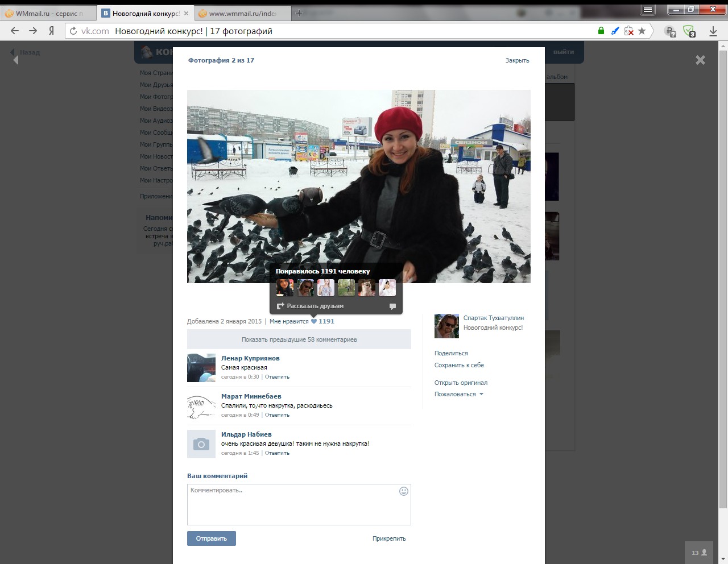
Task: Open the green shield extension icon
Action: tap(689, 31)
